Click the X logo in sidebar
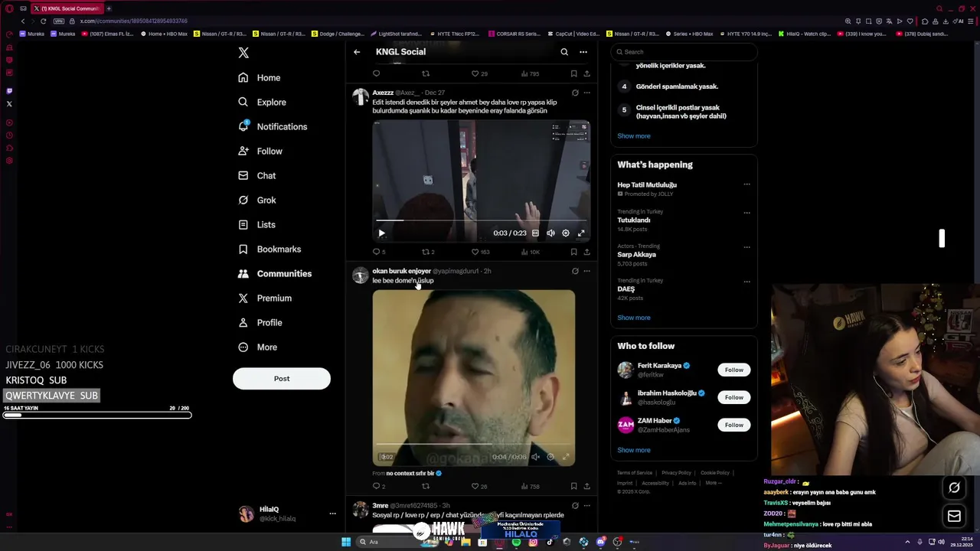 pyautogui.click(x=243, y=53)
